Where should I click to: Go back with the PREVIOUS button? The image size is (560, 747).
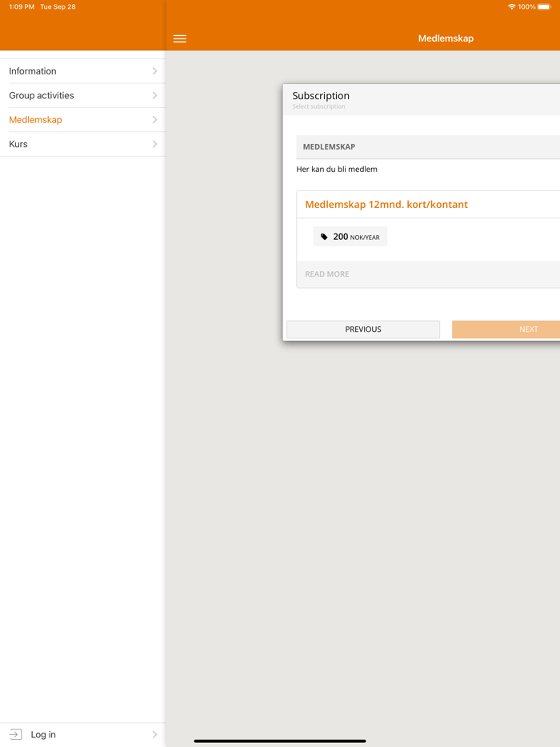[x=363, y=330]
